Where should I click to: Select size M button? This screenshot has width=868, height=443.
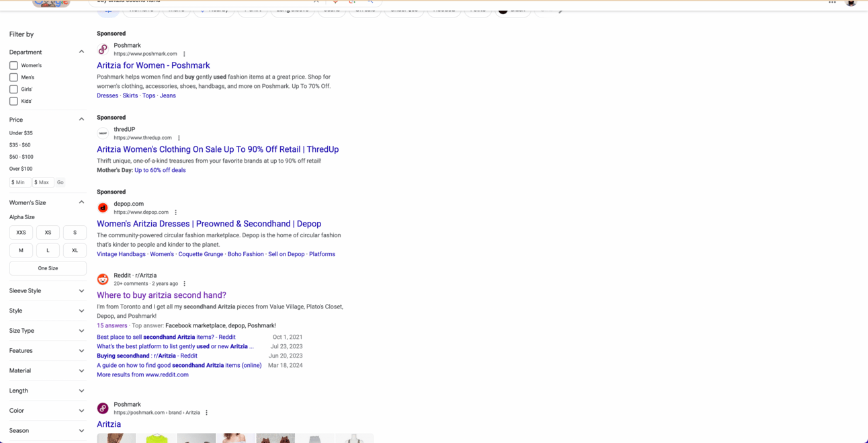(x=21, y=250)
